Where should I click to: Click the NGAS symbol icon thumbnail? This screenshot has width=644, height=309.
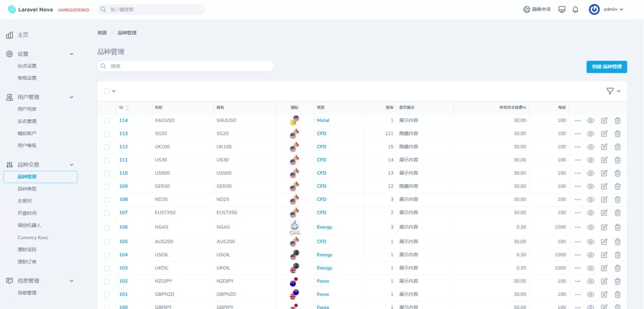(x=295, y=227)
